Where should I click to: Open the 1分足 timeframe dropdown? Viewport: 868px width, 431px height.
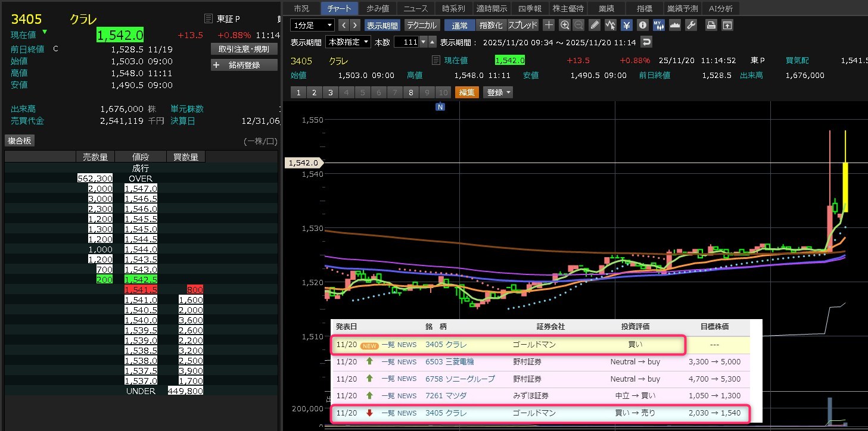pyautogui.click(x=313, y=25)
